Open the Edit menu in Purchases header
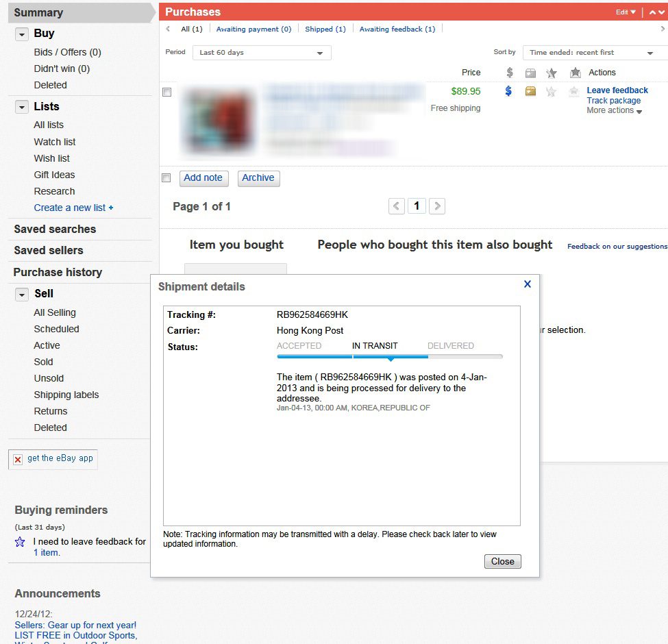This screenshot has height=644, width=668. point(626,12)
